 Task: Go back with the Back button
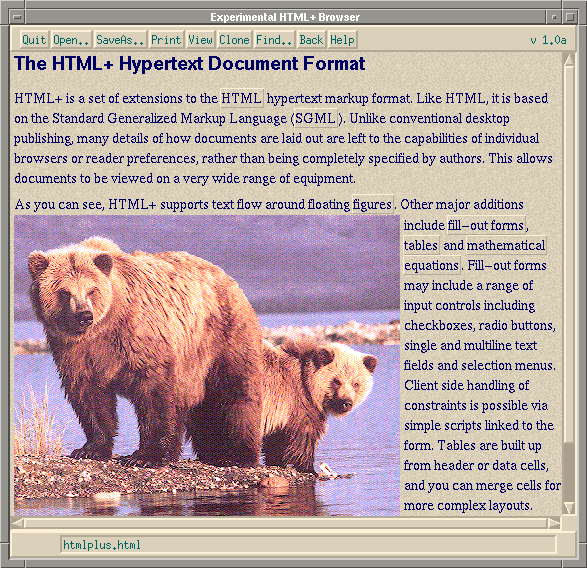pos(311,40)
